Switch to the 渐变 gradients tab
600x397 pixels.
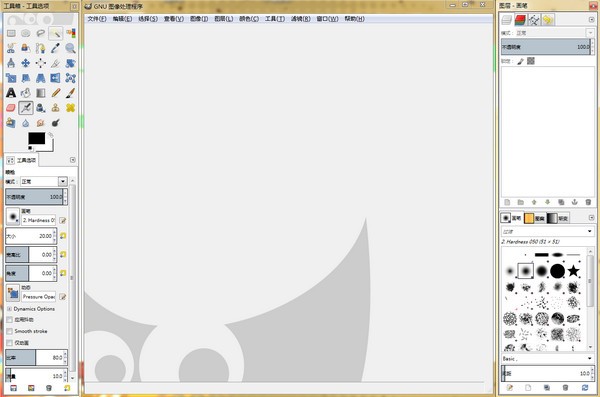tap(558, 218)
